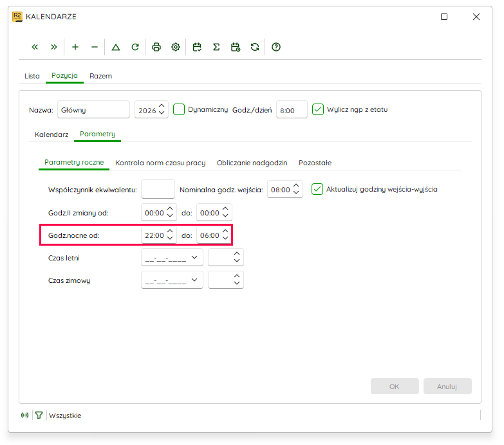
Task: Increase Czas letni time stepper
Action: pos(237,253)
